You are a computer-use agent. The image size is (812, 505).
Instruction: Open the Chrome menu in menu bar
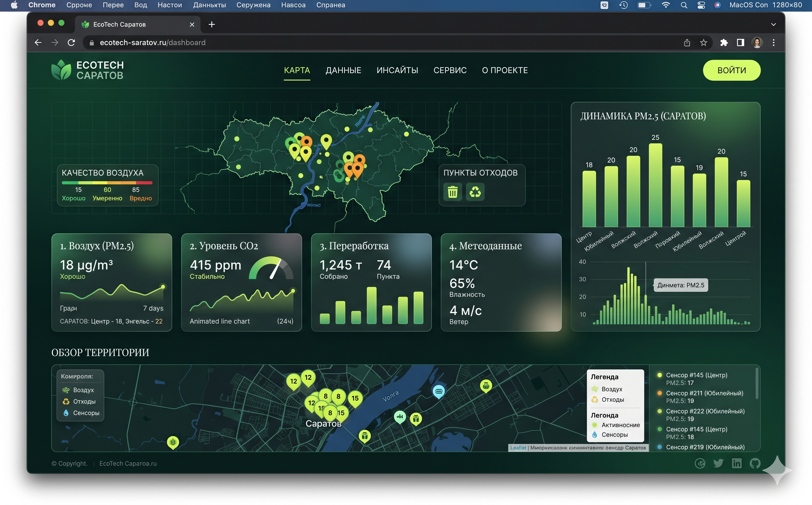tap(42, 5)
